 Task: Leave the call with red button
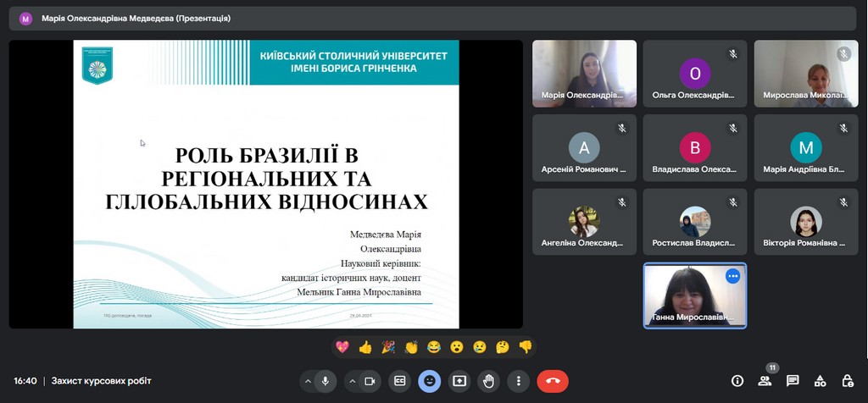click(x=553, y=381)
